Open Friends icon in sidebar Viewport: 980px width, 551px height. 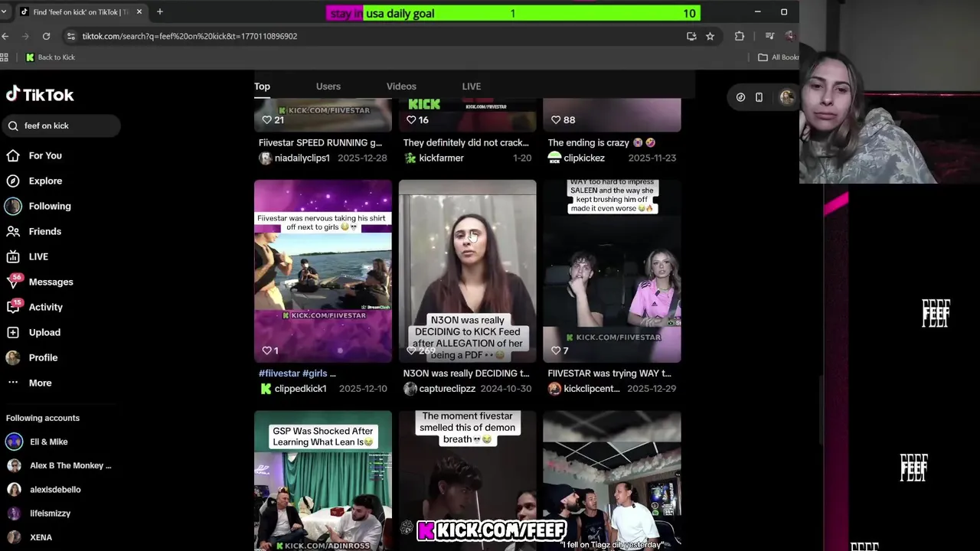pos(13,231)
